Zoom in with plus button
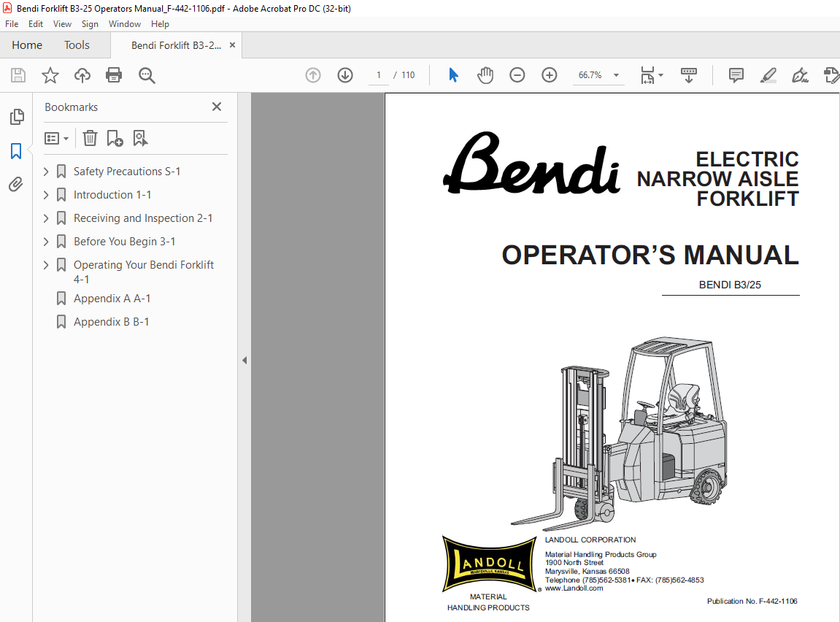This screenshot has width=840, height=622. [549, 75]
